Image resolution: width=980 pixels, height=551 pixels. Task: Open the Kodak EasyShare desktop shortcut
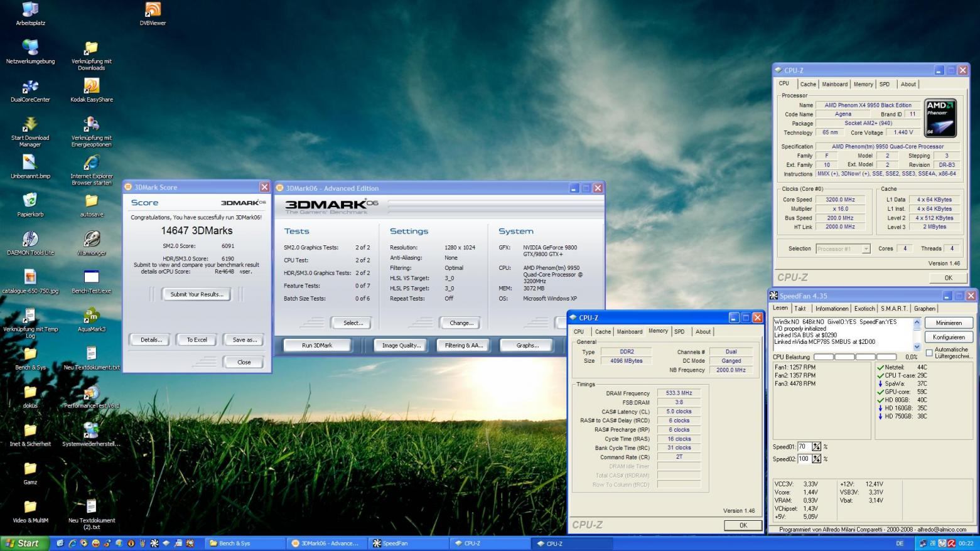point(92,90)
